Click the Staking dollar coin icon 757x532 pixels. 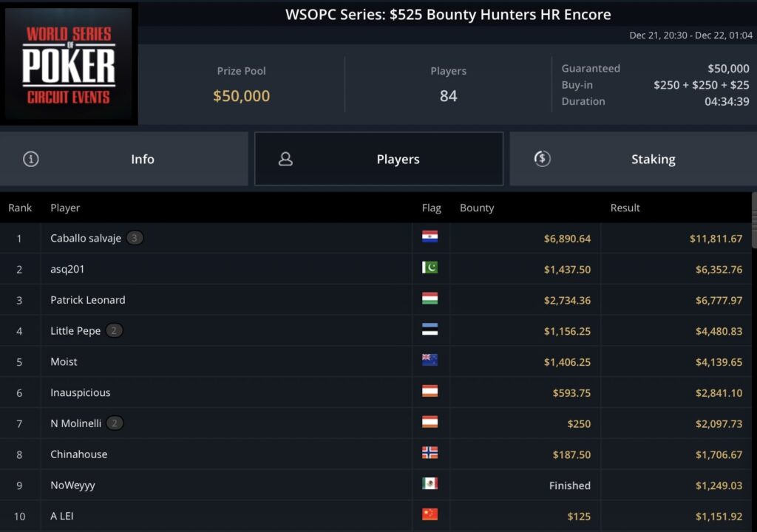(542, 158)
